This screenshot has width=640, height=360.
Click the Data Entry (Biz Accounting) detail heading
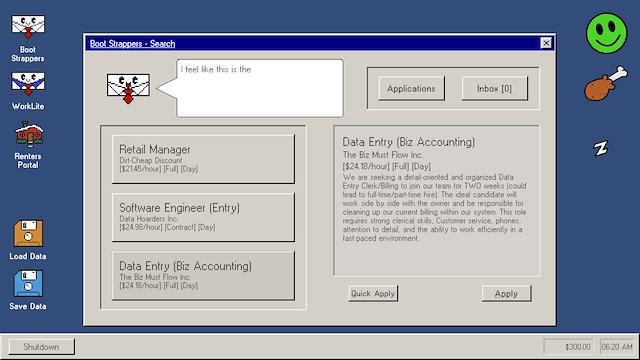pos(409,142)
